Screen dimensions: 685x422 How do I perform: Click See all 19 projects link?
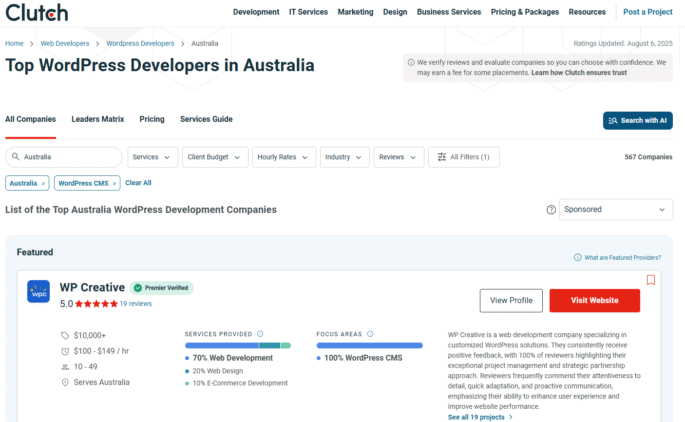pyautogui.click(x=480, y=417)
